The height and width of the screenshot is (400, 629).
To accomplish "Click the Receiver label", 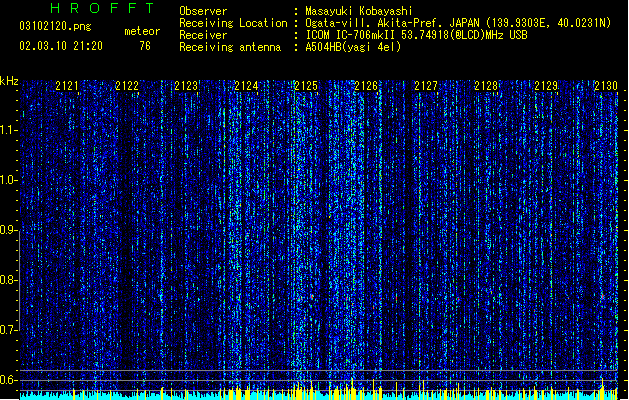I will pos(203,35).
